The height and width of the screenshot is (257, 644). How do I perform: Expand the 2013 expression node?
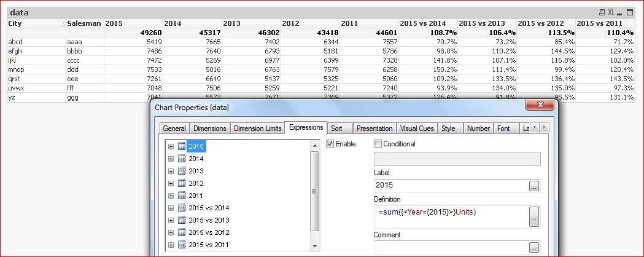tap(171, 171)
